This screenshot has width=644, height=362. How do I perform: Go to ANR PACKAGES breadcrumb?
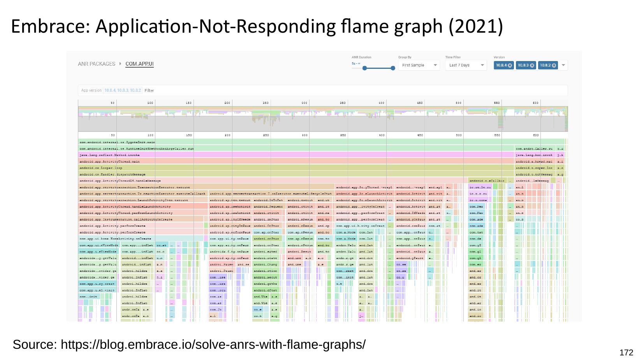coord(97,64)
